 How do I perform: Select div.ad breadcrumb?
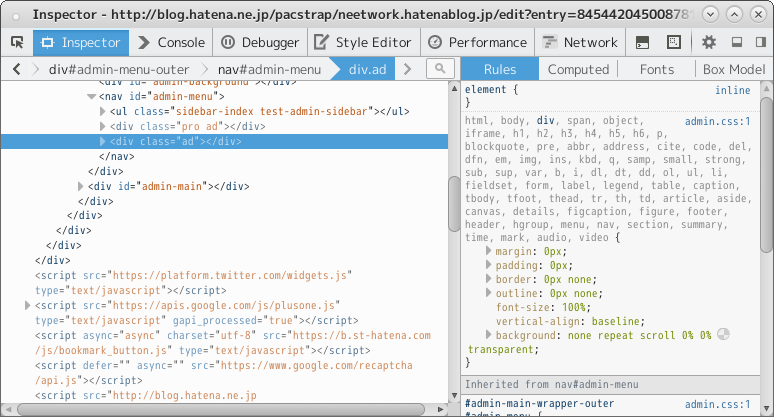tap(367, 70)
